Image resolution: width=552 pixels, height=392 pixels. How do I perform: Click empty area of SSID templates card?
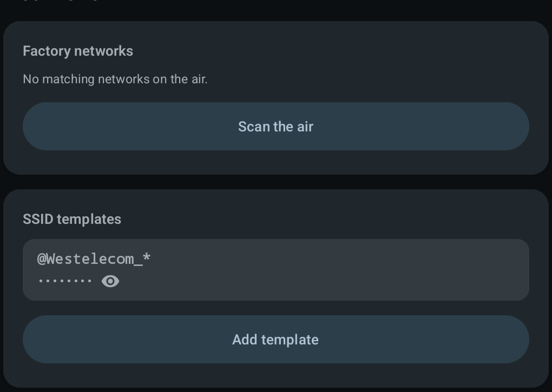coord(352,218)
